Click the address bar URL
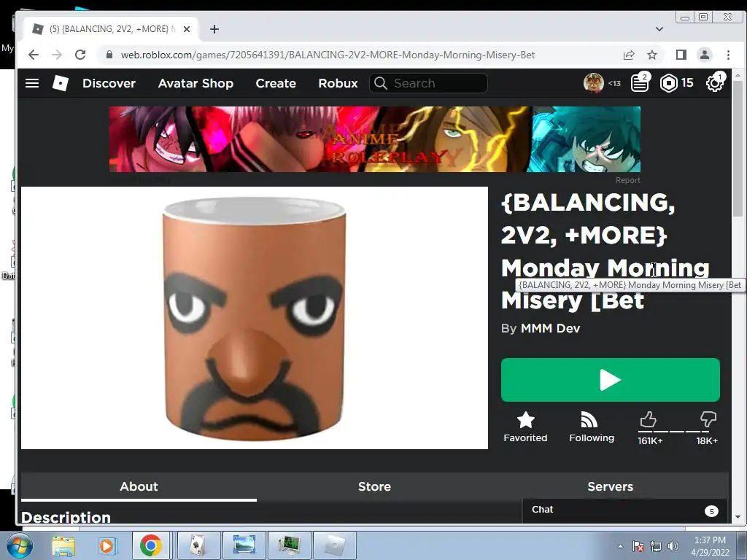The image size is (747, 560). pos(328,55)
